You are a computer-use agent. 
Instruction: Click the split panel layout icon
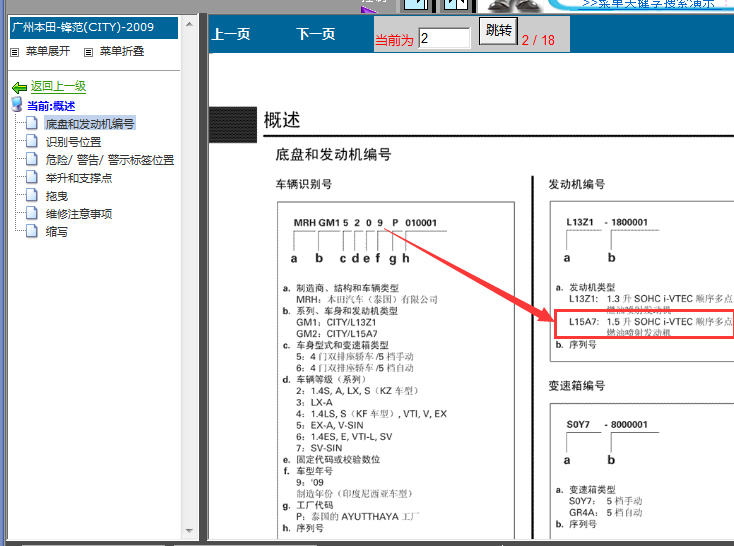455,4
